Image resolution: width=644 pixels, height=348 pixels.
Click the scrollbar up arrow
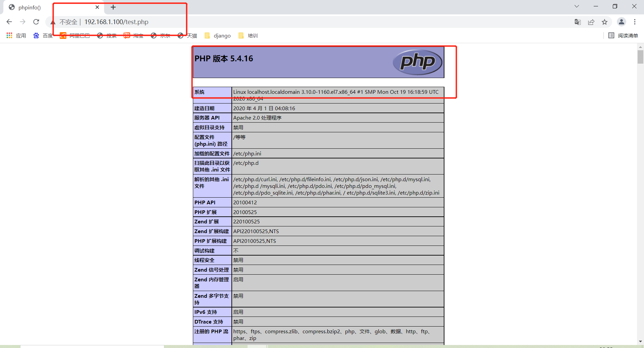641,47
